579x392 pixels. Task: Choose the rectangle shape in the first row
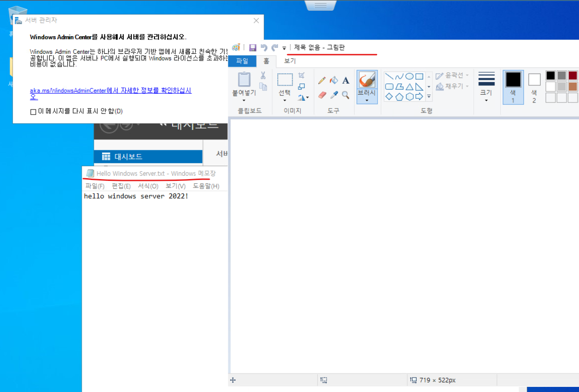[419, 77]
